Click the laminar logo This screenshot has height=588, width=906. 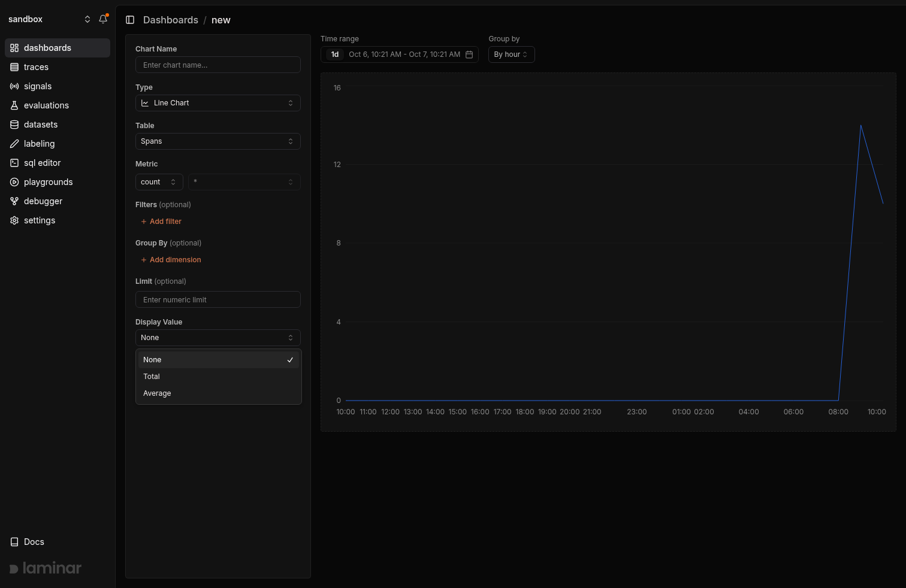point(46,568)
